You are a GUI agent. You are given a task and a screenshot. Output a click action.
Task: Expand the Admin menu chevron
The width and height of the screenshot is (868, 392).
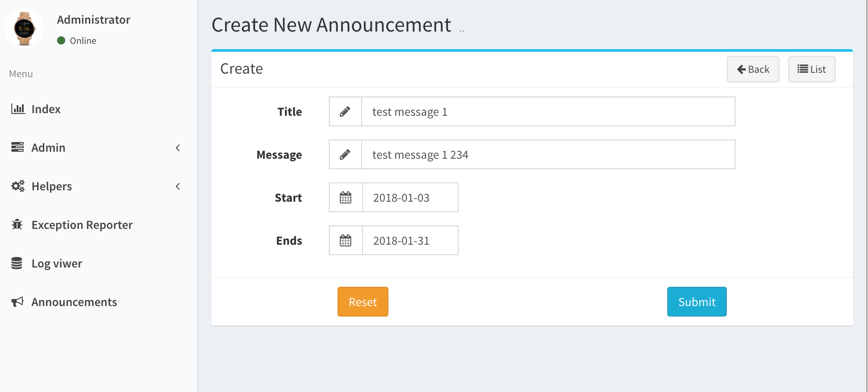click(178, 148)
